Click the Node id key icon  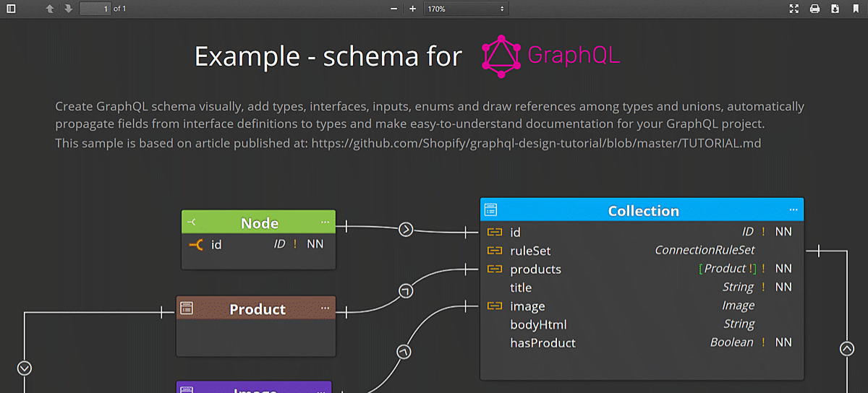point(196,245)
